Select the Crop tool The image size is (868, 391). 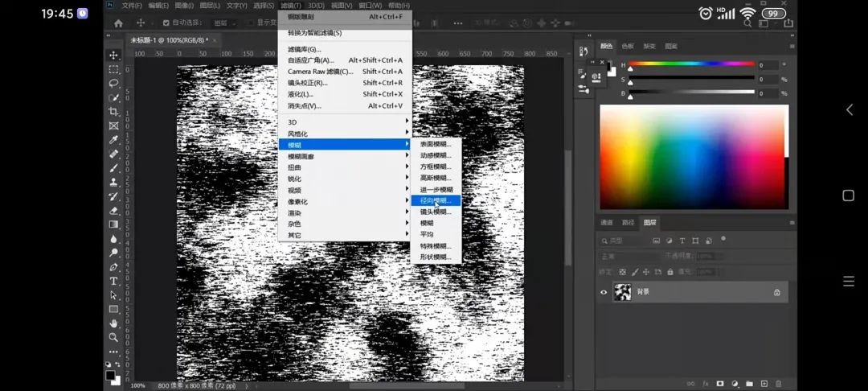[x=114, y=111]
